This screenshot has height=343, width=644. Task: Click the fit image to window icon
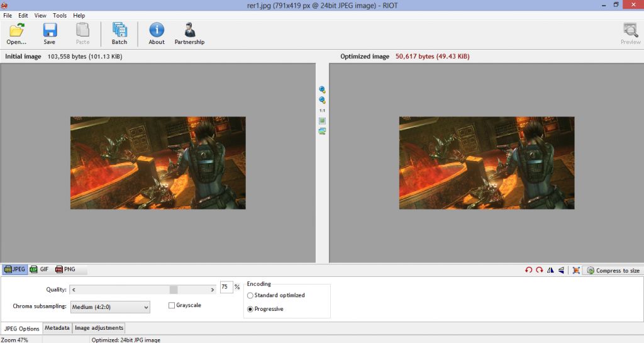(x=323, y=121)
